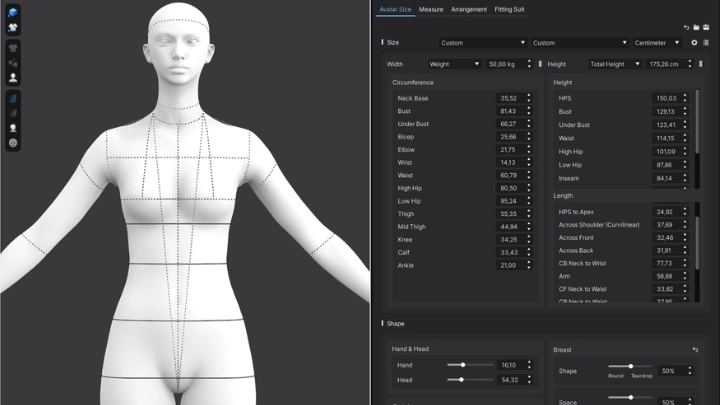The image size is (720, 405).
Task: Edit the Bicep value 25,66
Action: 510,137
